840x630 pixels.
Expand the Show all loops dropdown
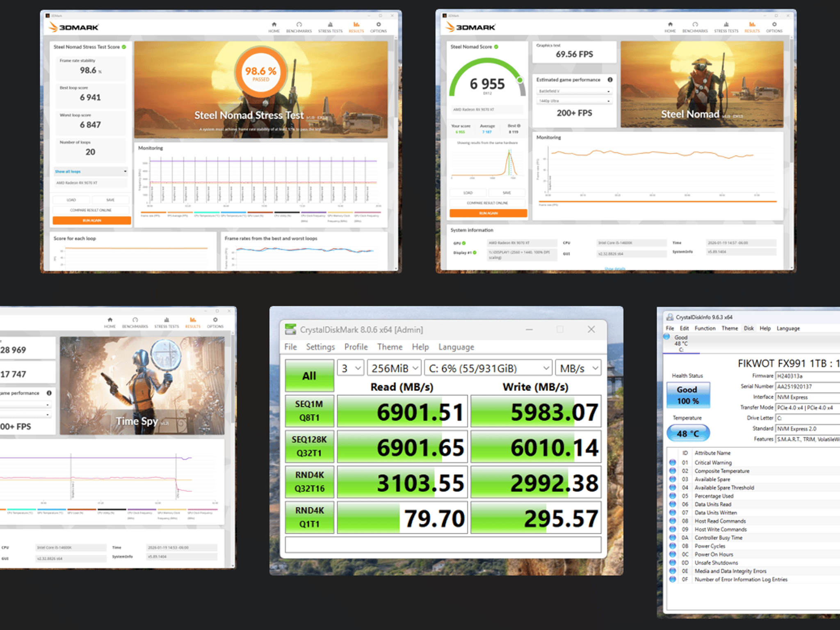coord(91,171)
